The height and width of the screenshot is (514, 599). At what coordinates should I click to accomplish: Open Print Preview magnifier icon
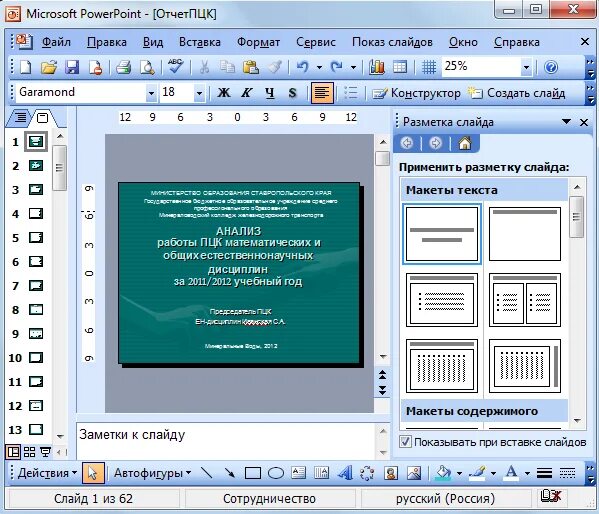(147, 67)
